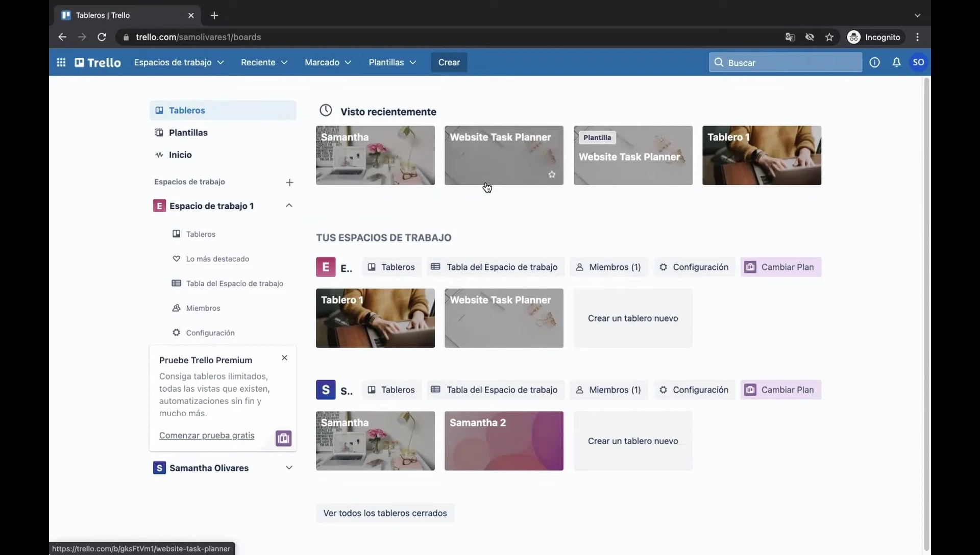Open recently viewed Tablero 1 board
The image size is (980, 555).
762,155
